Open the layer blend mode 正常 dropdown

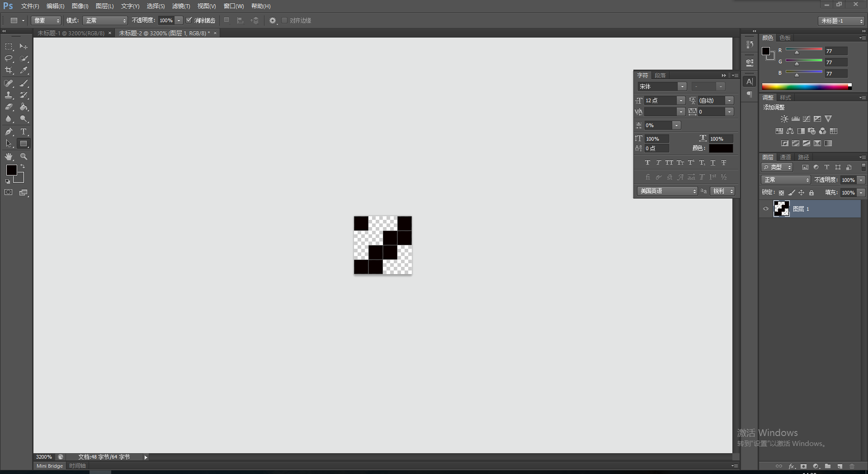click(x=786, y=180)
